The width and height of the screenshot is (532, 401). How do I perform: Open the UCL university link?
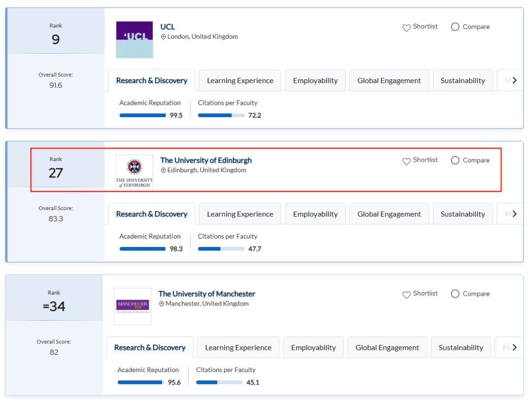(x=167, y=27)
